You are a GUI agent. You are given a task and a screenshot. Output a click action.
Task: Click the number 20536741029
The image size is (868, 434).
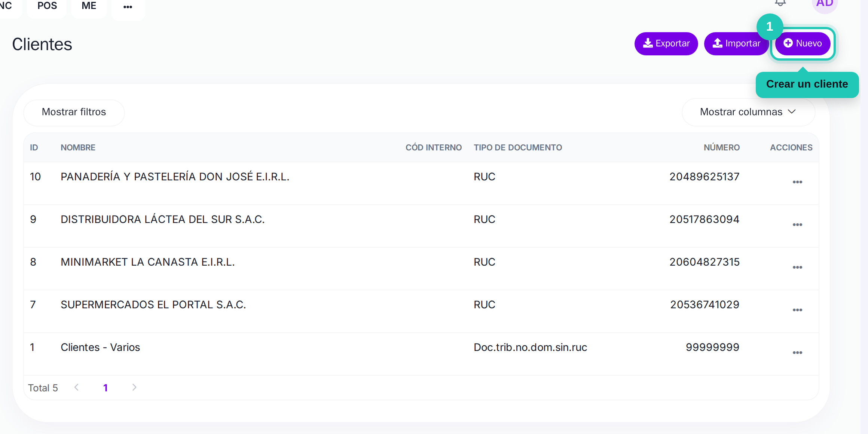pos(705,305)
